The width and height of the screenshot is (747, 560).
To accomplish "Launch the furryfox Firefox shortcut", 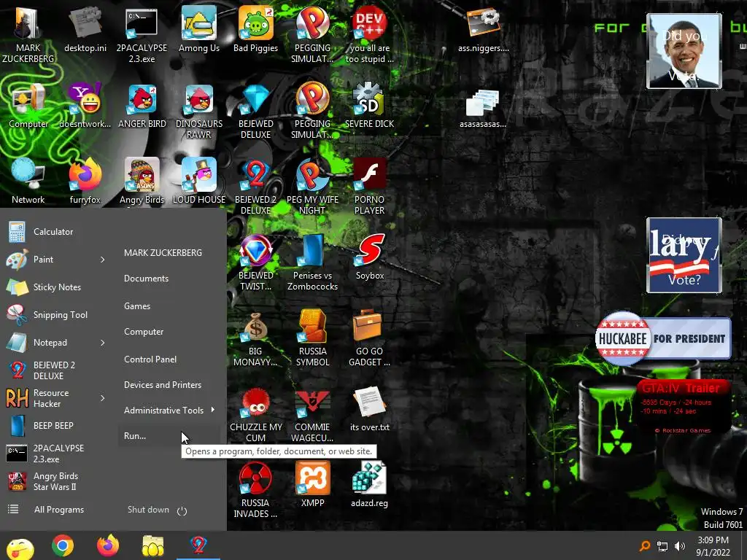I will pyautogui.click(x=85, y=182).
